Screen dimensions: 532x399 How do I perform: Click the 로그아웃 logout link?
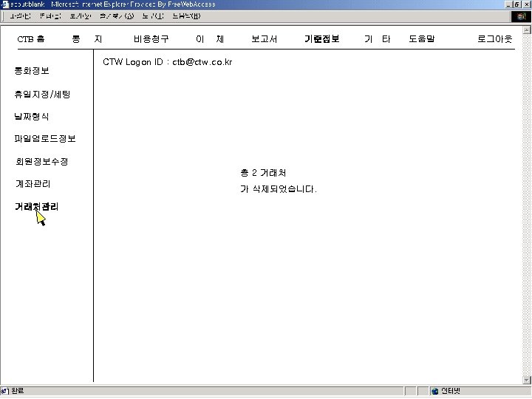(494, 39)
